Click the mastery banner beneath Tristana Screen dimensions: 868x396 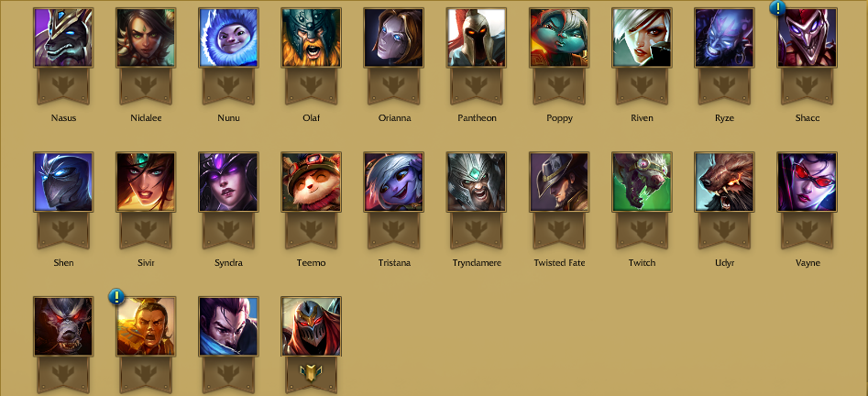point(394,231)
